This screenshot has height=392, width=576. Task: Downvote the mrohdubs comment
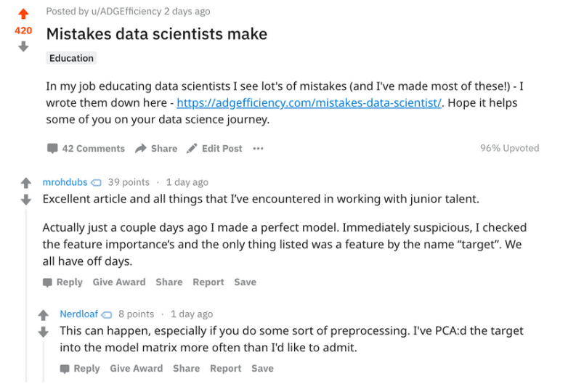[26, 200]
